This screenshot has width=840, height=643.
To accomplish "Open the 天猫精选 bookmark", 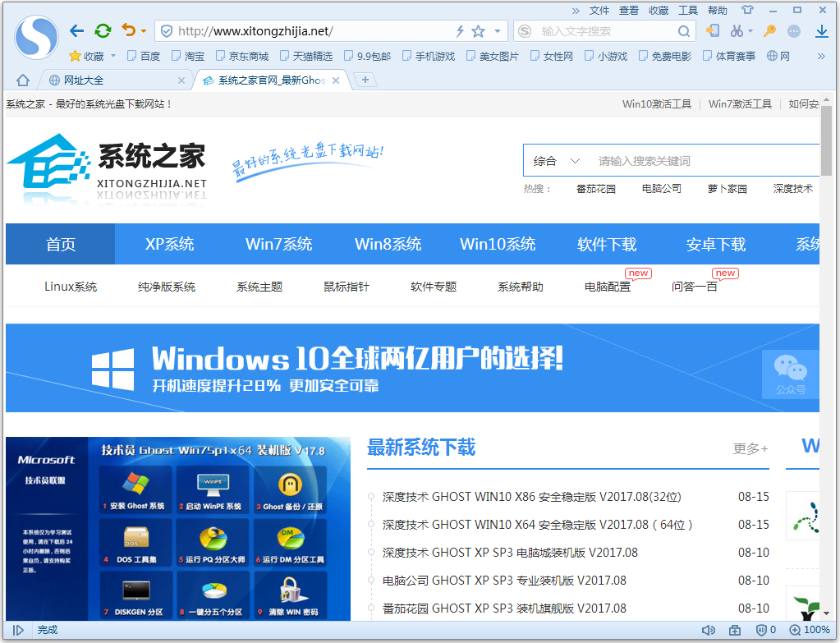I will coord(306,56).
